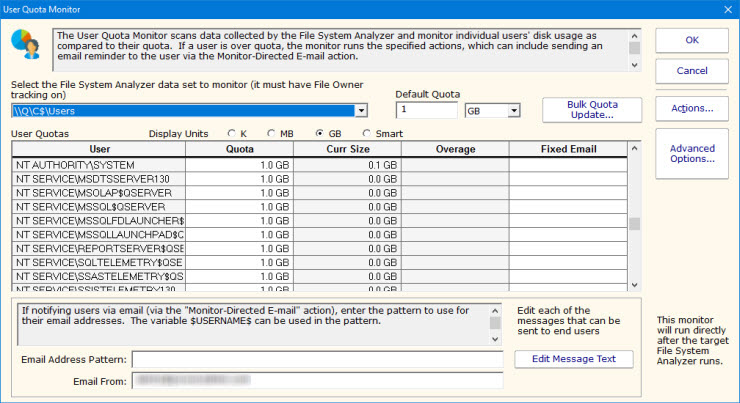This screenshot has height=403, width=740.
Task: Open Advanced Options...
Action: (692, 154)
